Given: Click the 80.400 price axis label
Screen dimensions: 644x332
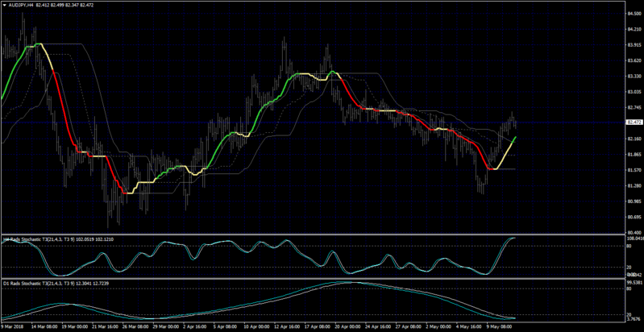Looking at the screenshot, I should (x=634, y=233).
